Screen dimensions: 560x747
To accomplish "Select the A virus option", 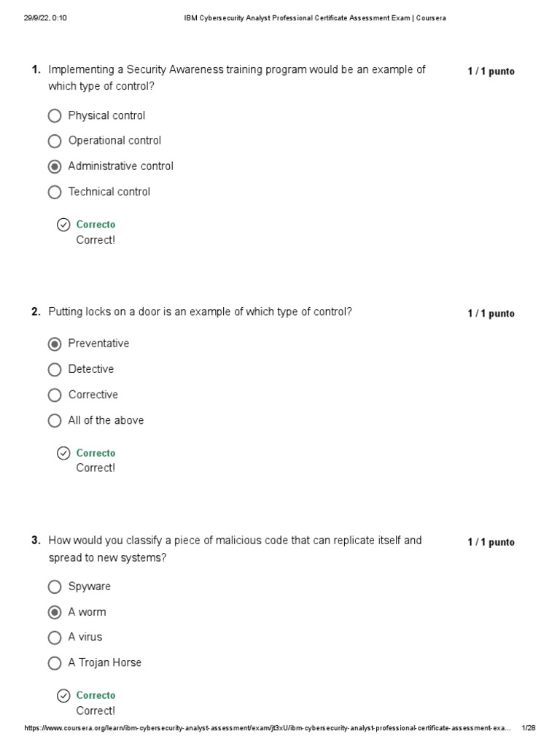I will click(x=55, y=638).
